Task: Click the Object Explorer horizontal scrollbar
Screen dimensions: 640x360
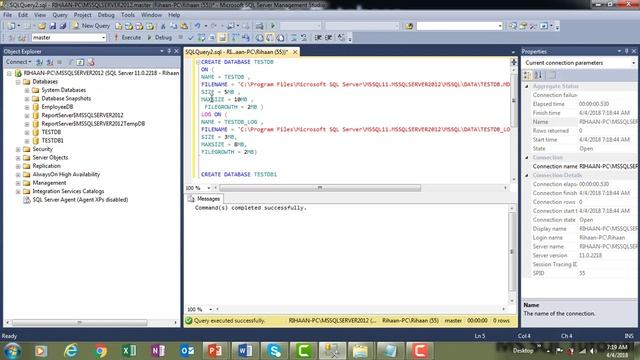Action: 79,322
